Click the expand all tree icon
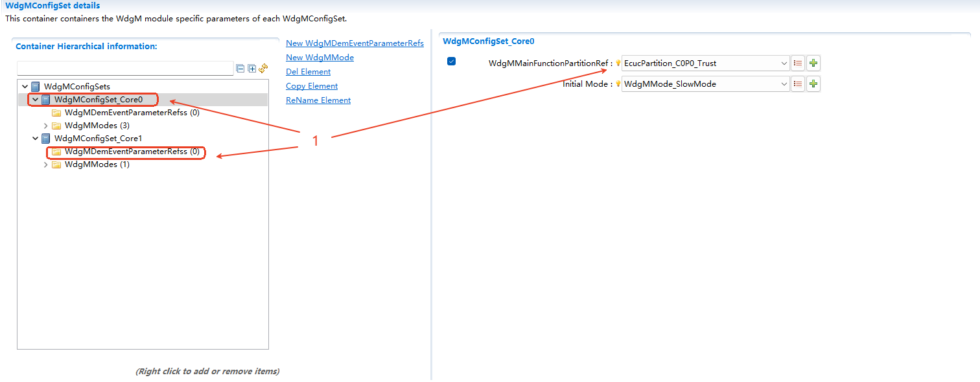 tap(251, 69)
